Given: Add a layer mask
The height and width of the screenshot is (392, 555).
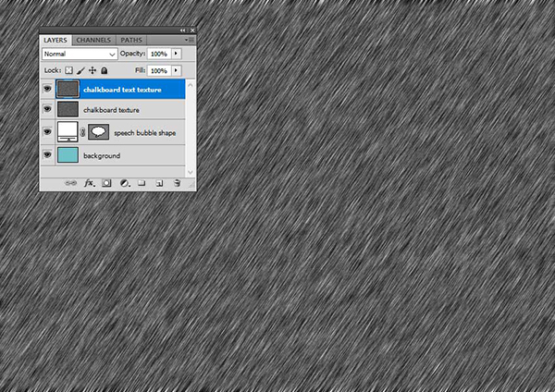Looking at the screenshot, I should point(106,184).
